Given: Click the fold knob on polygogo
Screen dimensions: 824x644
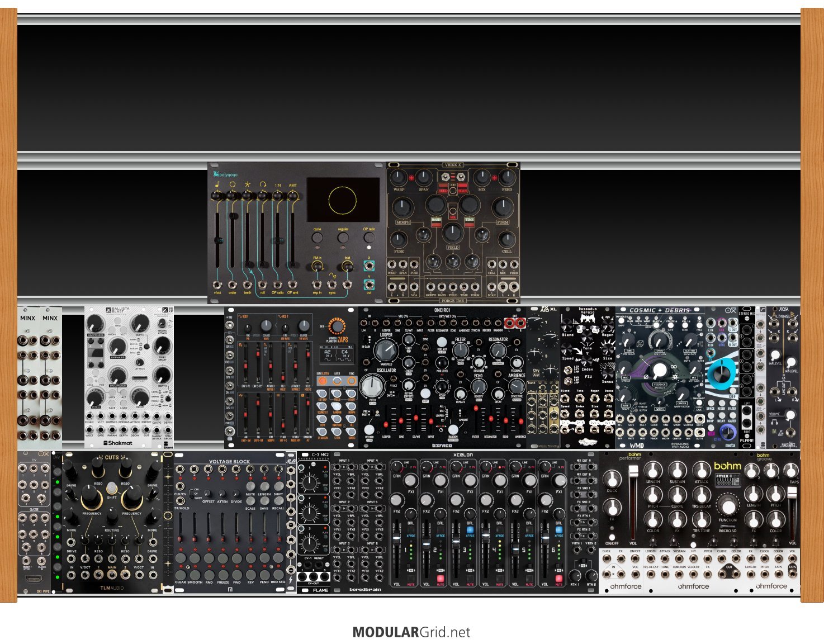Looking at the screenshot, I should click(347, 267).
